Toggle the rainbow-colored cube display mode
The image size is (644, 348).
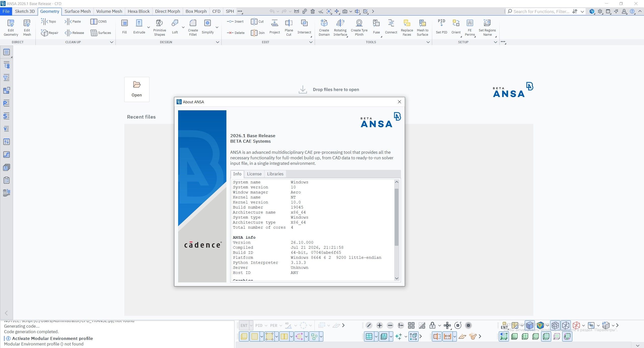point(540,325)
